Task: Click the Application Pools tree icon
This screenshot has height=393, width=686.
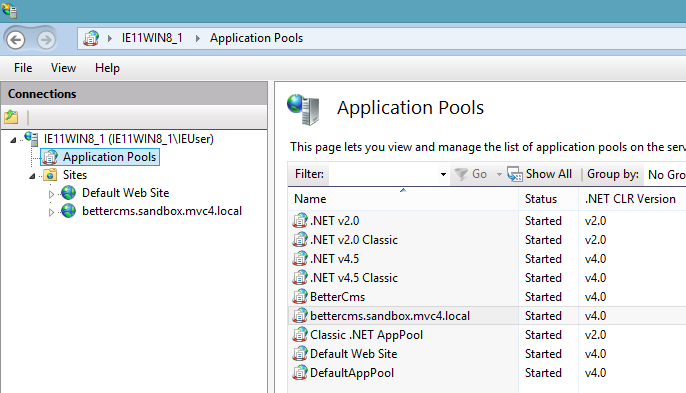Action: (x=50, y=157)
